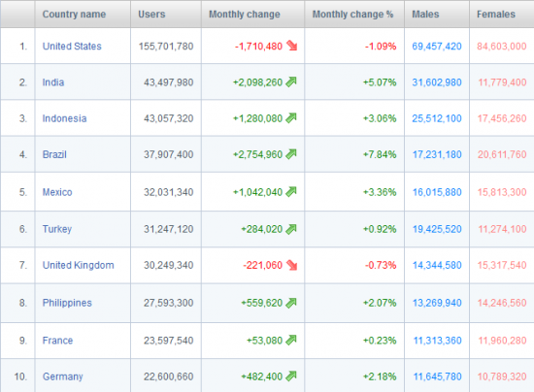Screen dimensions: 534x392
Task: Click the monthly change value +2,754,960
Action: click(x=258, y=154)
